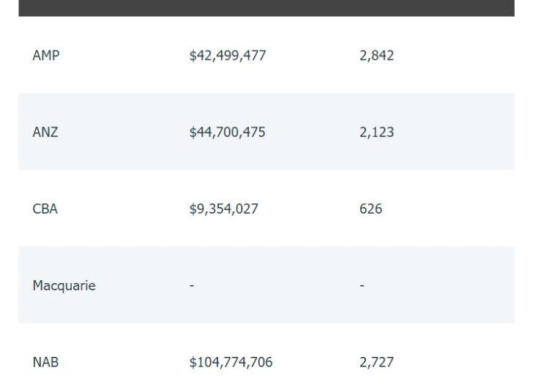Viewport: 549px width, 392px height.
Task: Click the 626 count in CBA row
Action: pos(370,209)
